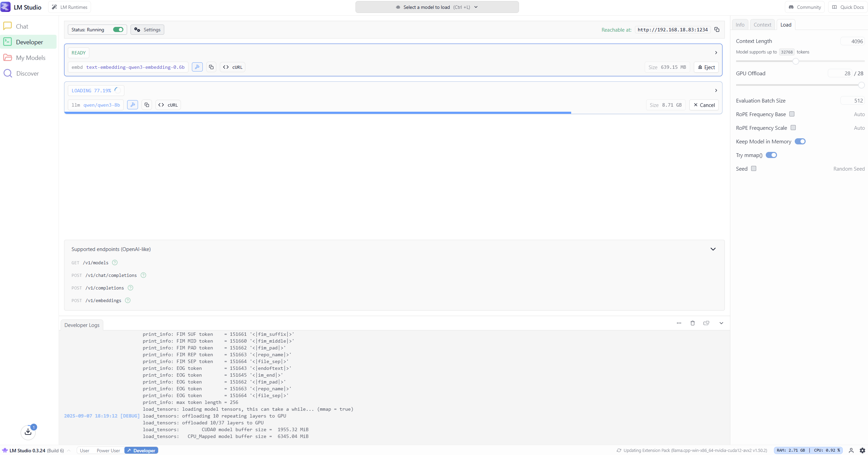Image resolution: width=868 pixels, height=455 pixels.
Task: Enable the RoPE Frequency Base checkbox
Action: point(792,114)
